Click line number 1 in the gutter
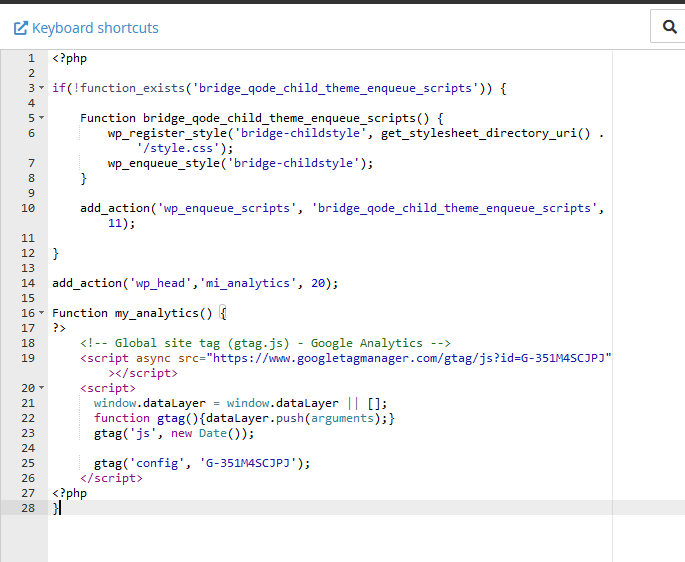 tap(31, 58)
